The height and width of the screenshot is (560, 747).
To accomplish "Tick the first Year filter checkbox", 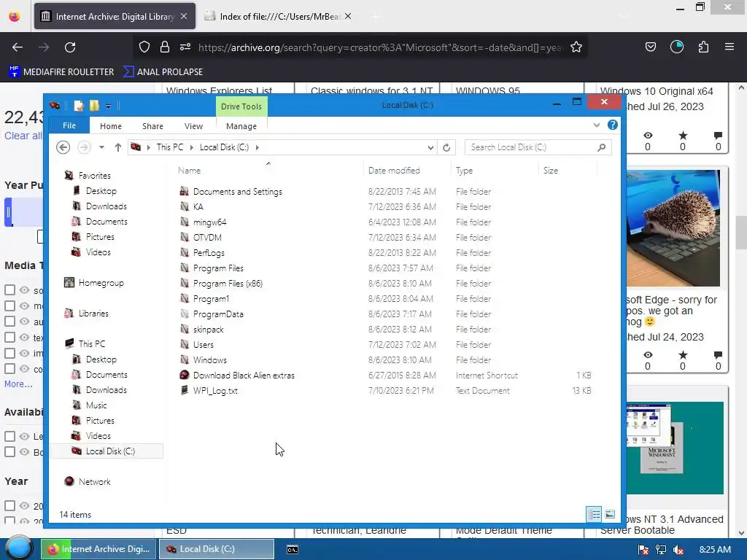I will point(9,506).
